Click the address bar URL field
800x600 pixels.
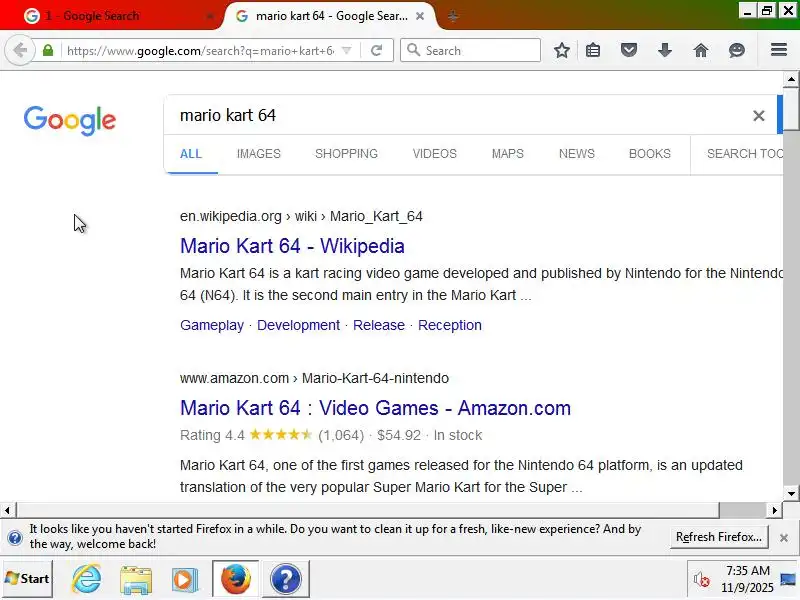click(200, 51)
